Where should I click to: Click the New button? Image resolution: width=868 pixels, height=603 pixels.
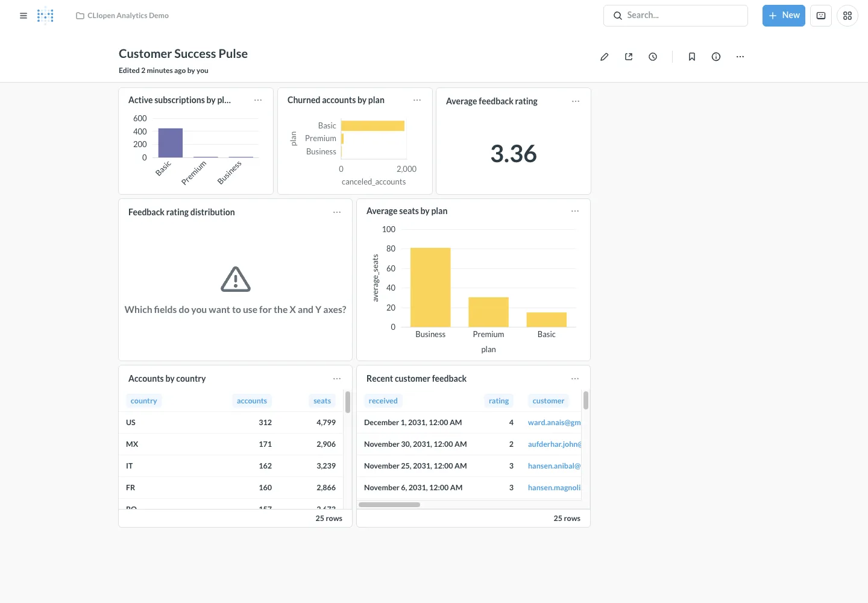click(x=784, y=16)
